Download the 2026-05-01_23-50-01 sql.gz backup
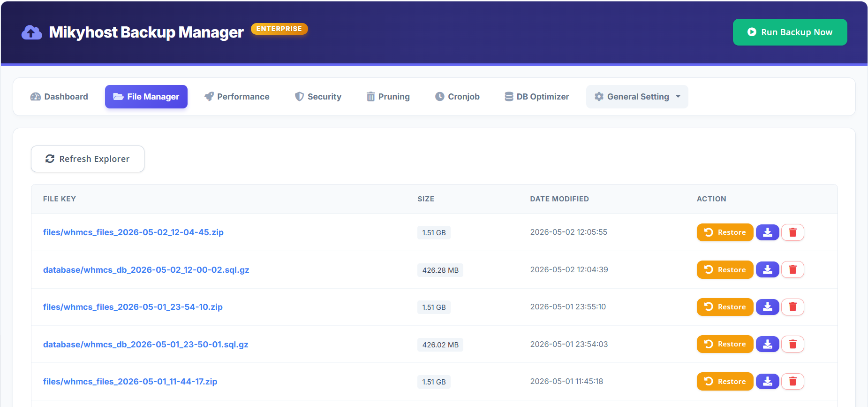Image resolution: width=868 pixels, height=407 pixels. (768, 344)
